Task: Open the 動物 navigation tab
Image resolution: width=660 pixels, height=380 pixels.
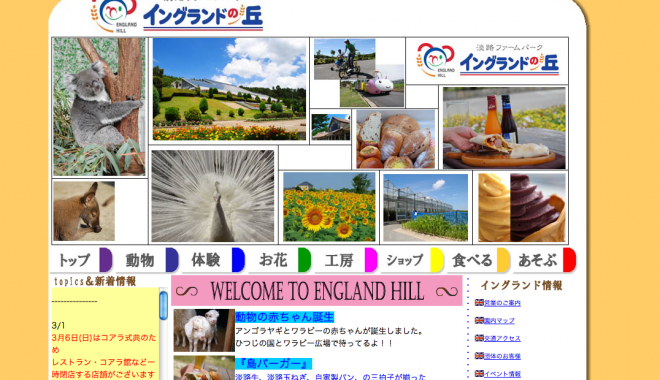Action: (x=148, y=260)
